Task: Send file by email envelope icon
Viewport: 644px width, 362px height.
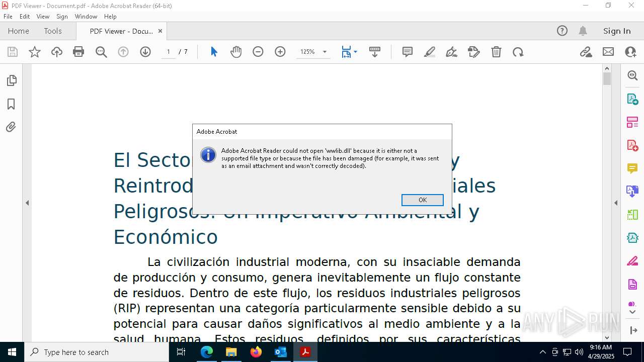Action: [608, 52]
